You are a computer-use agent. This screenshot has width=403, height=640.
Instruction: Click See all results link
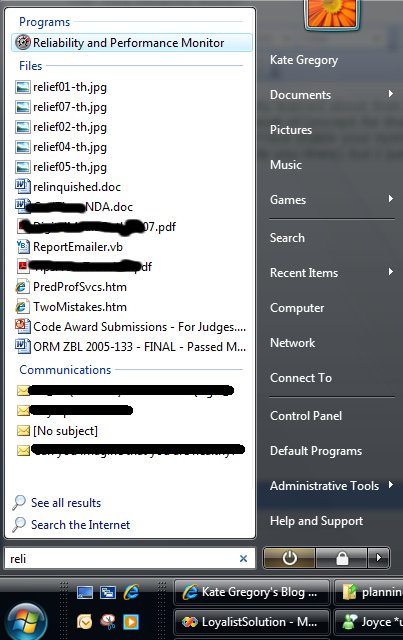(66, 503)
